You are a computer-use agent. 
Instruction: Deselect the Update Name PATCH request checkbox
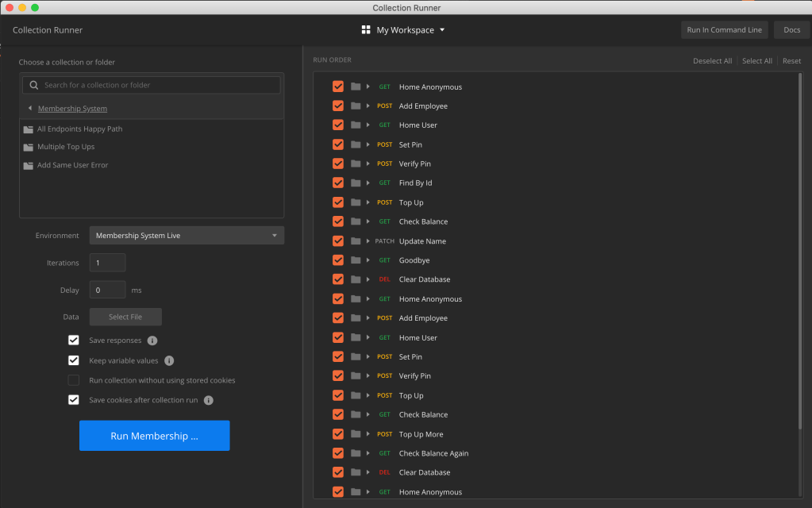coord(338,241)
